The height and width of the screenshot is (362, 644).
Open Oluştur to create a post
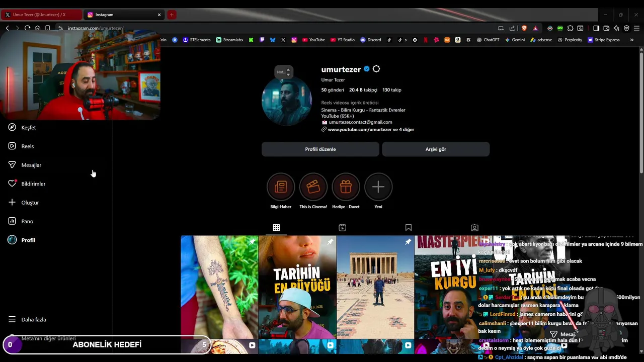click(x=24, y=203)
